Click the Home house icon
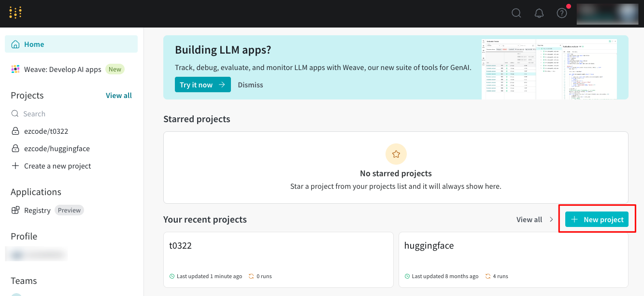644x296 pixels. 15,44
